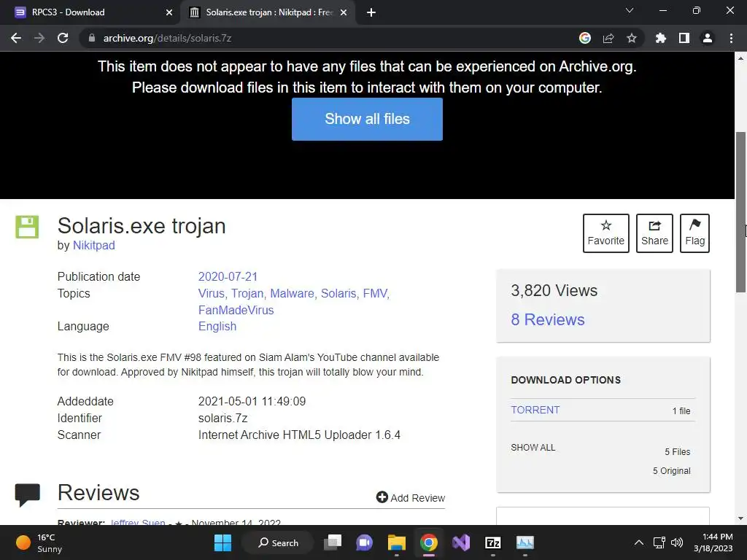Click the Show all files button
Viewport: 747px width, 560px height.
pos(368,119)
